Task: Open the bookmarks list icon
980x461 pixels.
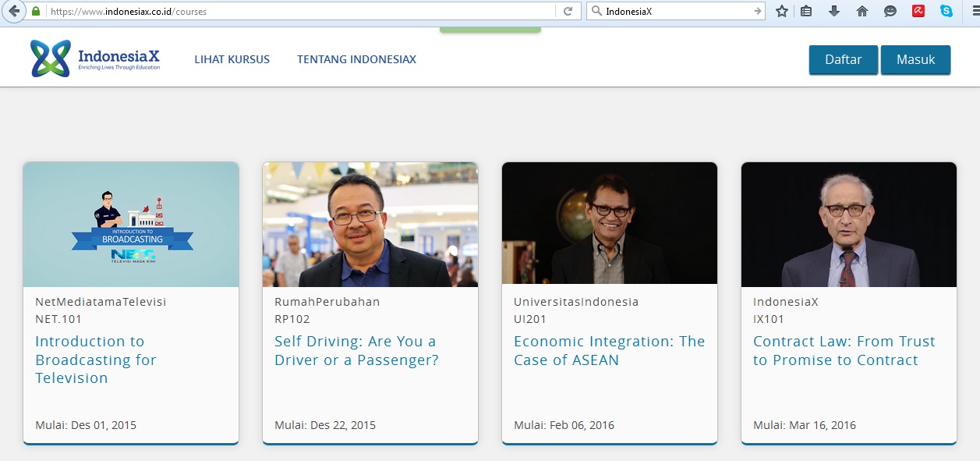Action: pyautogui.click(x=806, y=12)
